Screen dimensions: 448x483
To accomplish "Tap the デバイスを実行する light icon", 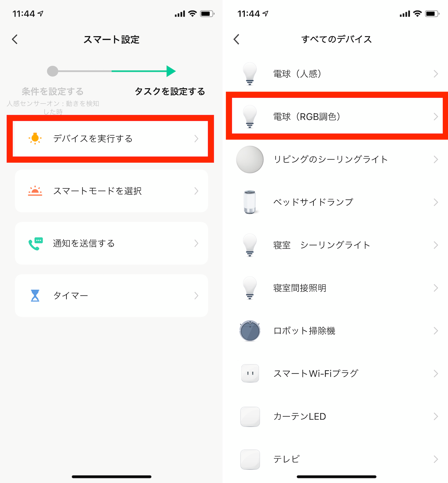I will pyautogui.click(x=35, y=138).
